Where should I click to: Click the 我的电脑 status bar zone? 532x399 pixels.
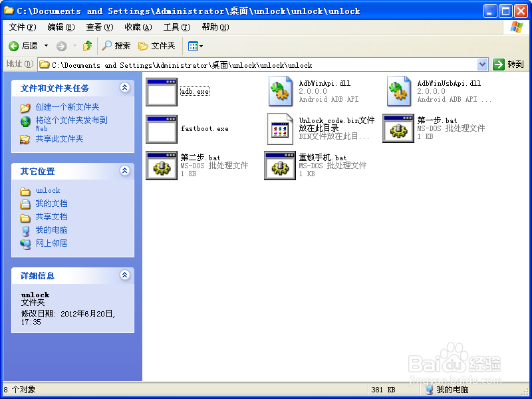pos(447,390)
